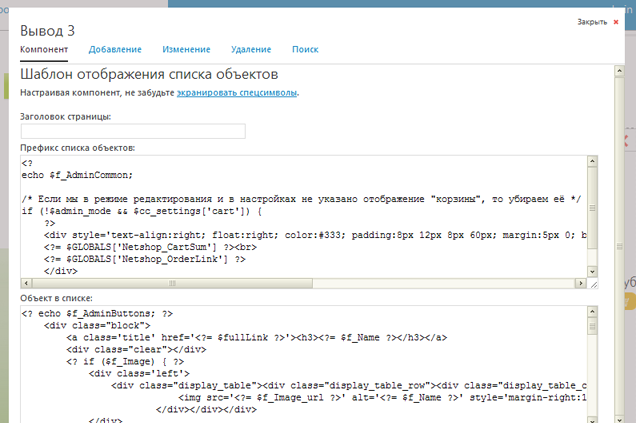The image size is (636, 434).
Task: Click inside the Префикс списка объектов code area
Action: (x=300, y=215)
